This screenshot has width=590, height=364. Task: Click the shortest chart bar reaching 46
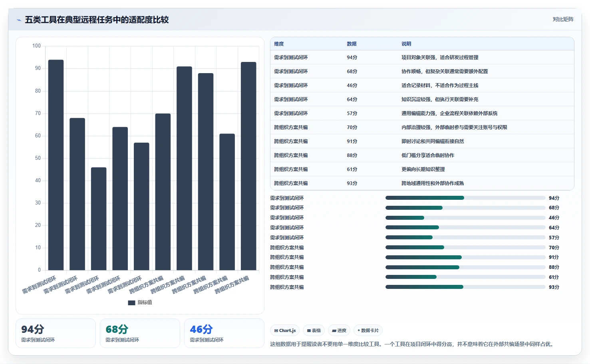tap(99, 219)
